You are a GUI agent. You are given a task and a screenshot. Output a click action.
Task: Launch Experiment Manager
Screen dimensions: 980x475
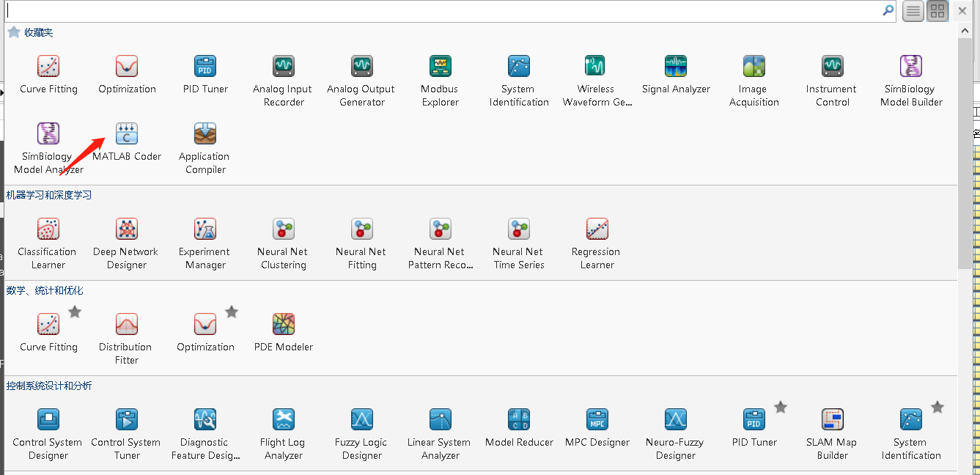205,243
